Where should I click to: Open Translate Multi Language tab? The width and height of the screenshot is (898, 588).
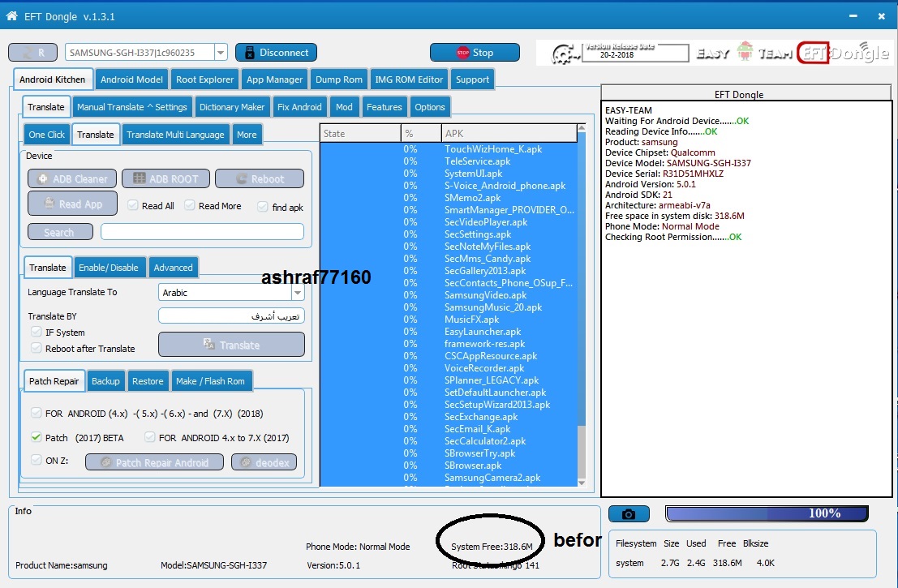click(x=175, y=135)
